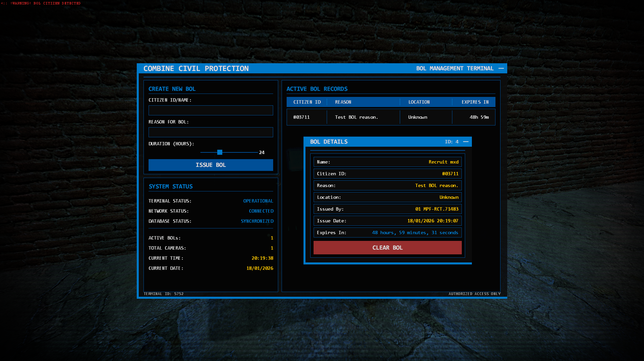This screenshot has height=361, width=644.
Task: Click the LOCATION column header
Action: click(x=419, y=102)
